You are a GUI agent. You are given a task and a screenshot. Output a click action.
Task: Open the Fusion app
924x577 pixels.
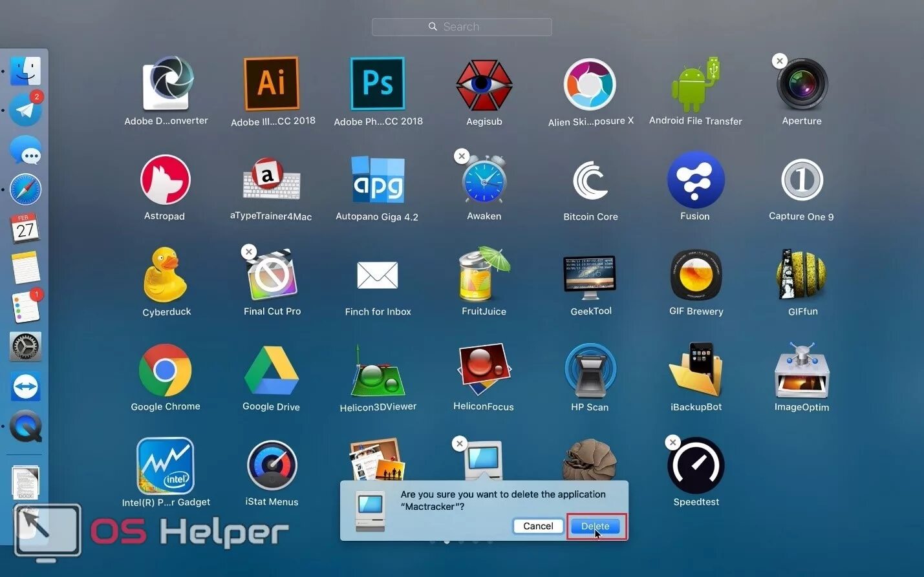[696, 180]
